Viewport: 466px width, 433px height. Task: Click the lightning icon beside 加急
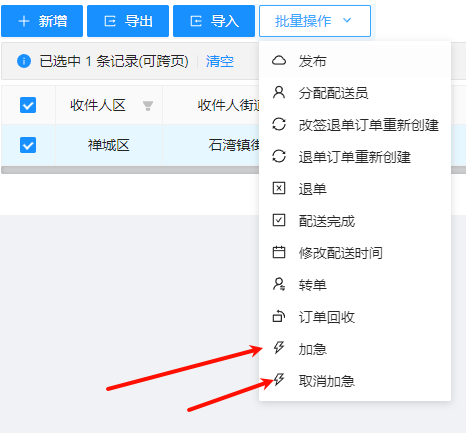click(x=279, y=348)
